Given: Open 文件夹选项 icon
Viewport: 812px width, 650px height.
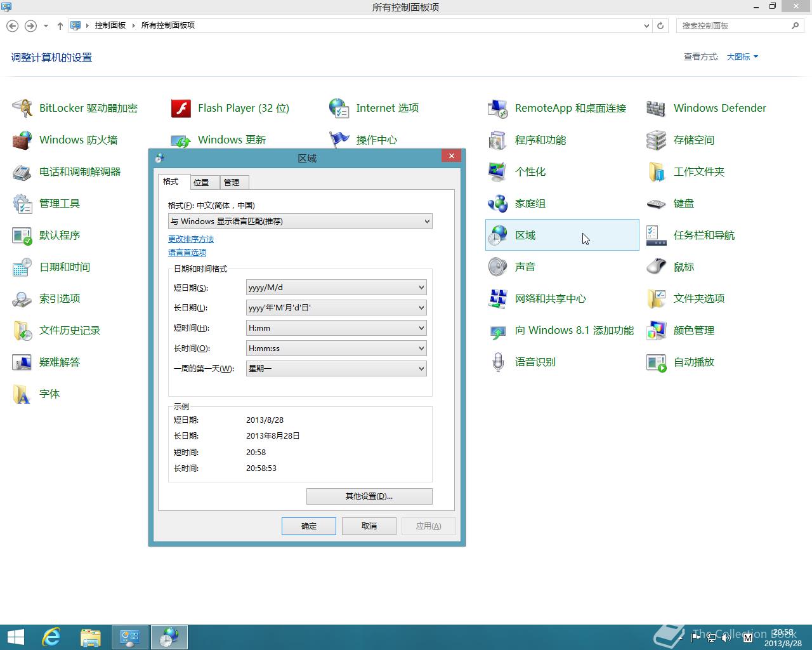Looking at the screenshot, I should pos(657,299).
